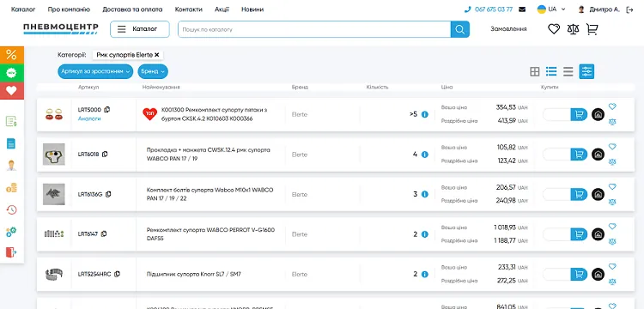Open the Дмитро А. user profile
644x309 pixels.
pyautogui.click(x=598, y=9)
